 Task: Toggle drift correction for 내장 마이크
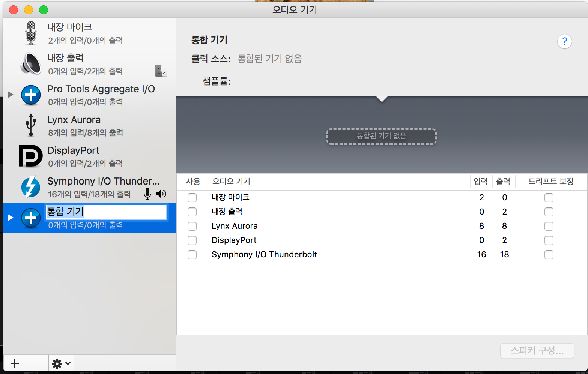point(549,198)
